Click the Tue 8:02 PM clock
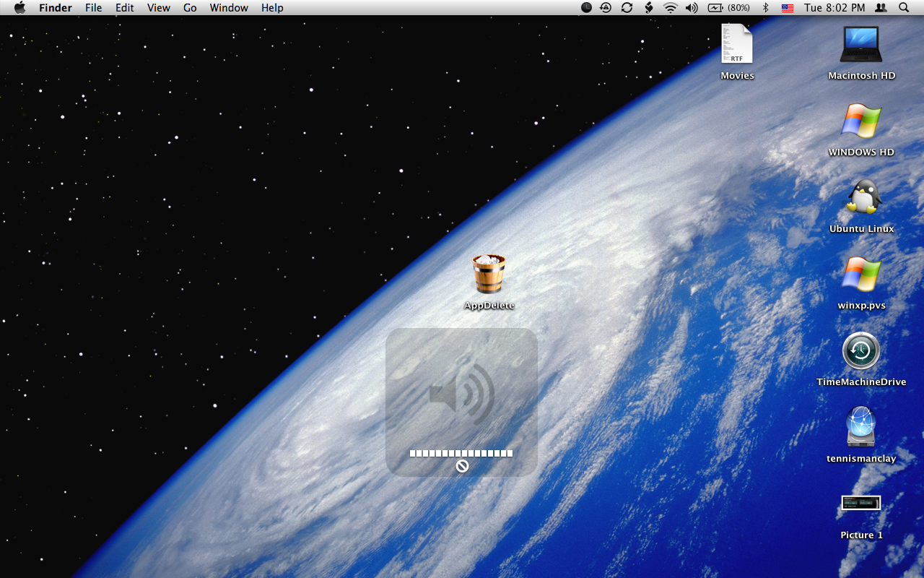Screen dimensions: 924x578 834,8
